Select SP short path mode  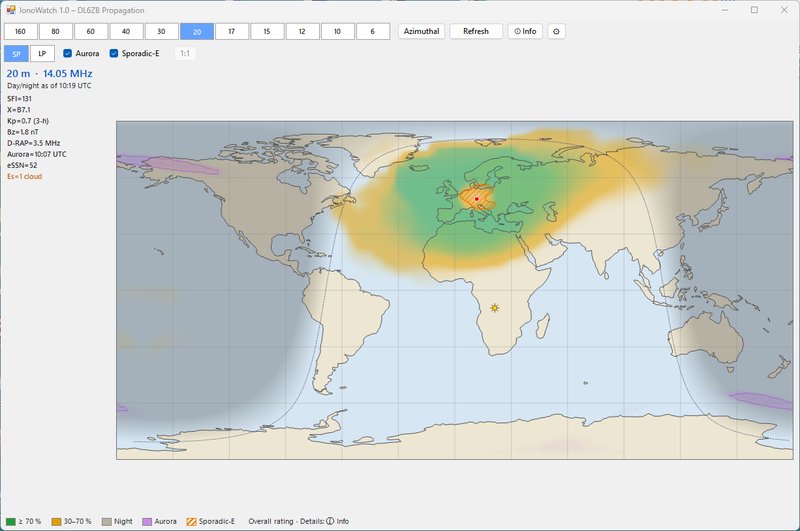pyautogui.click(x=16, y=54)
